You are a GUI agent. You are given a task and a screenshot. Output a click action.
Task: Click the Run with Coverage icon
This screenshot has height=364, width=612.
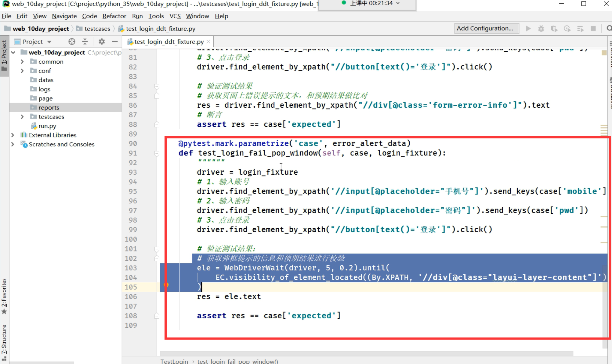(x=554, y=29)
